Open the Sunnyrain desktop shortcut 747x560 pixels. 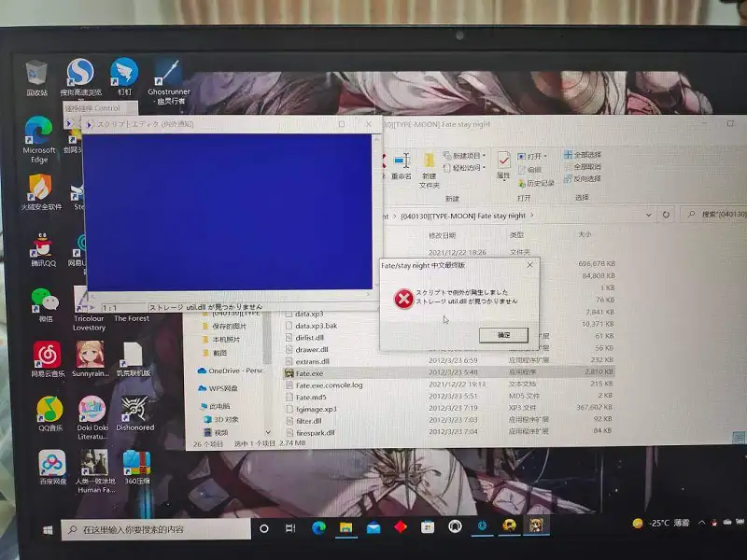click(91, 359)
